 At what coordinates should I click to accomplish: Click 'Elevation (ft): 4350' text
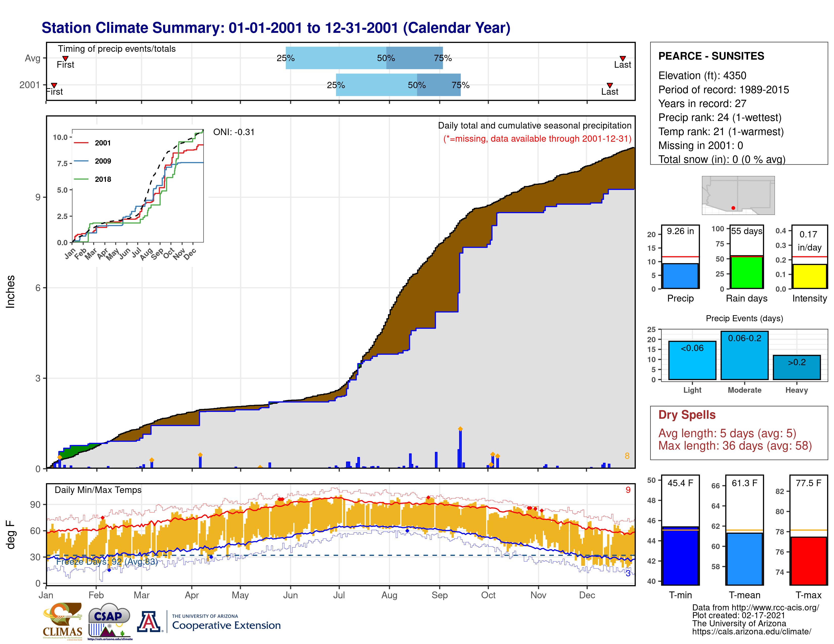click(x=702, y=76)
